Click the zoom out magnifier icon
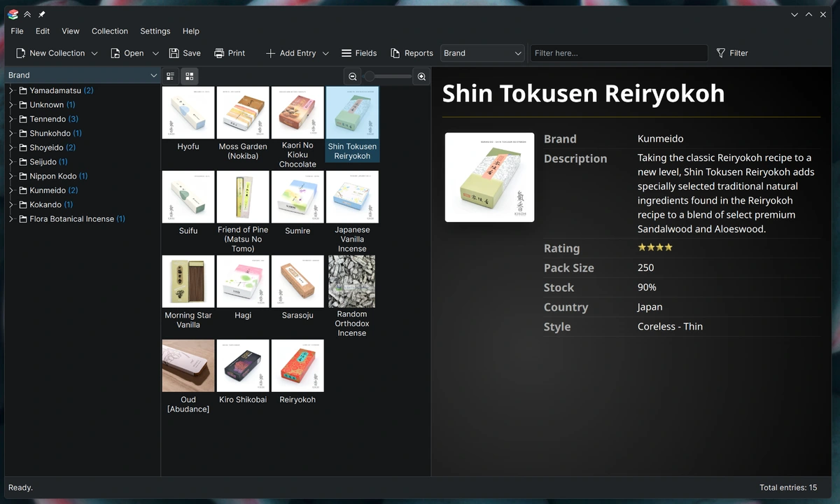This screenshot has height=504, width=840. [353, 76]
